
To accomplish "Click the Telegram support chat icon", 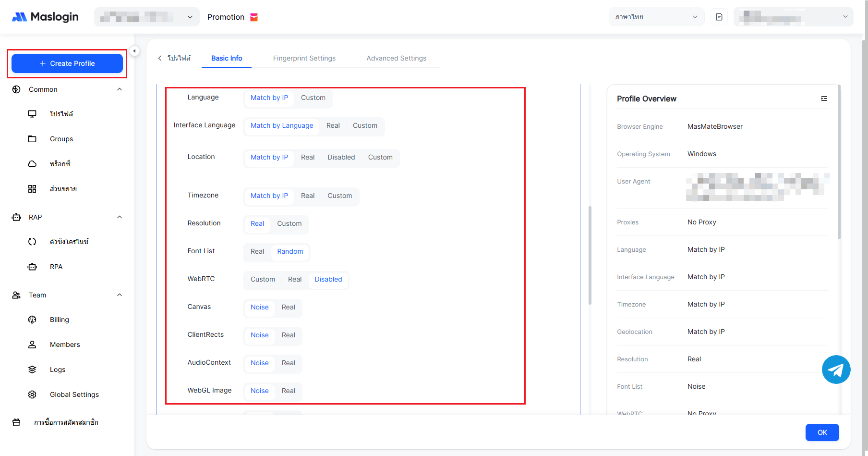I will point(836,370).
